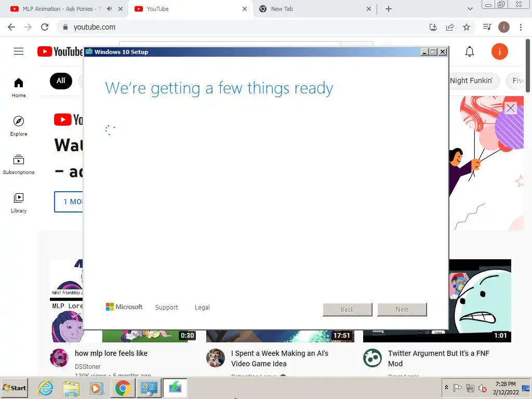Click Back button in Windows 10 Setup
The image size is (532, 399).
pyautogui.click(x=348, y=310)
